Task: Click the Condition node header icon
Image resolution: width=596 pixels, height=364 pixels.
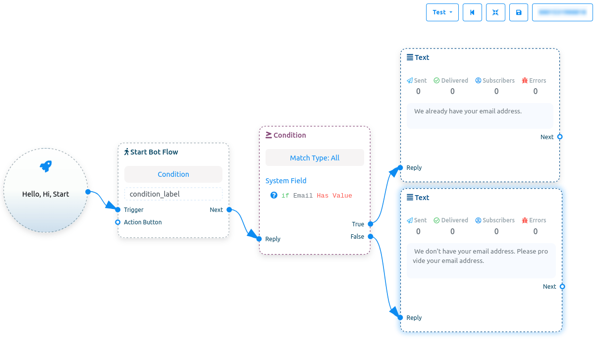Action: (269, 135)
